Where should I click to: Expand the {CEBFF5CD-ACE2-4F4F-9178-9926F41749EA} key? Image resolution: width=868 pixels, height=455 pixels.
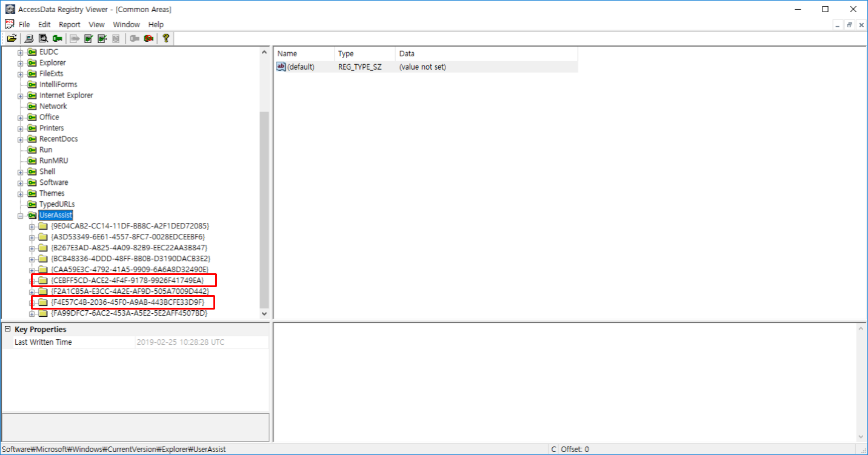tap(33, 281)
